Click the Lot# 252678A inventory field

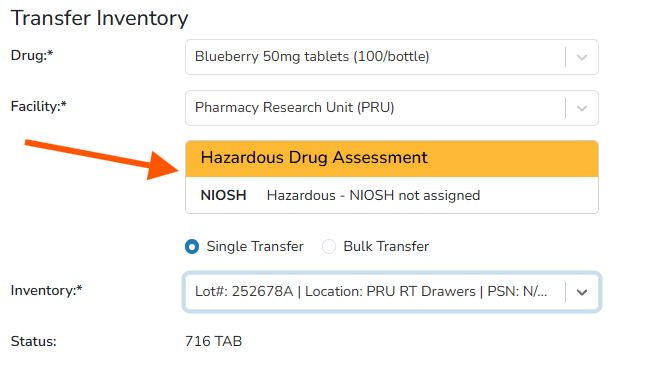tap(392, 292)
